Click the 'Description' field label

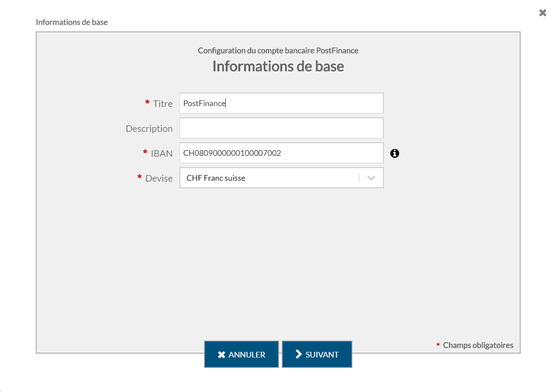pos(149,129)
